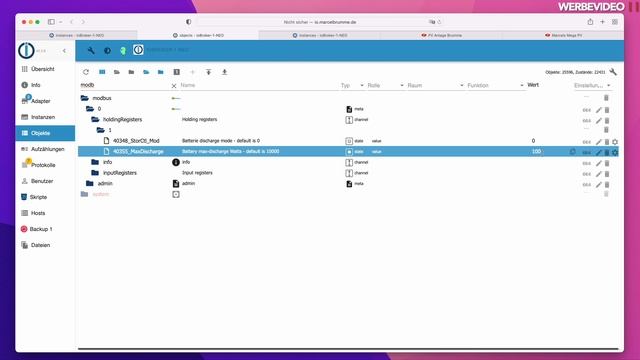Open Info in the sidebar

(45, 85)
